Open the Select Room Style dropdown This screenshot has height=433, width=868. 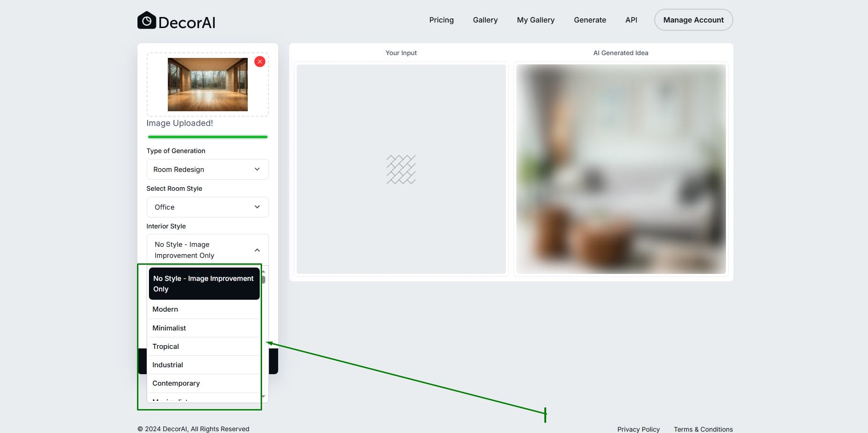207,207
